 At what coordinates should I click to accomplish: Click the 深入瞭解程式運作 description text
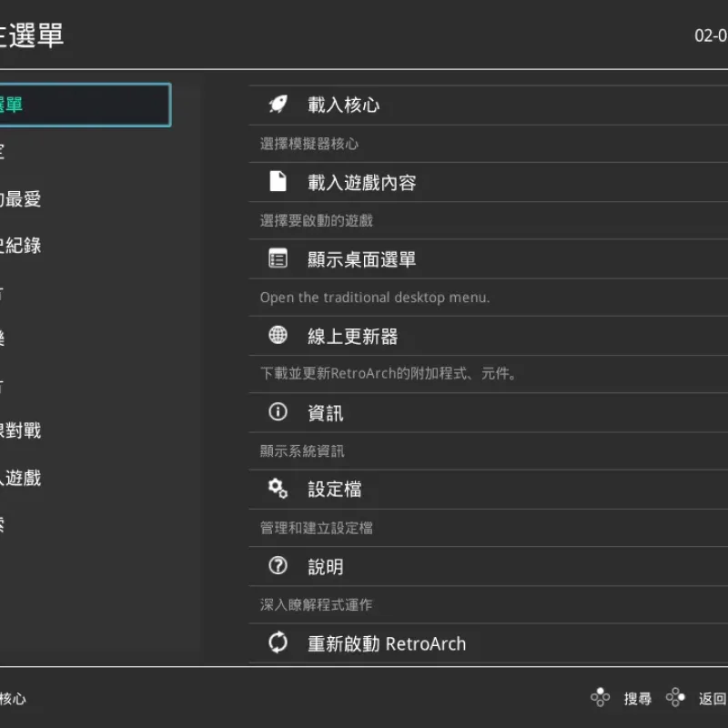[316, 604]
